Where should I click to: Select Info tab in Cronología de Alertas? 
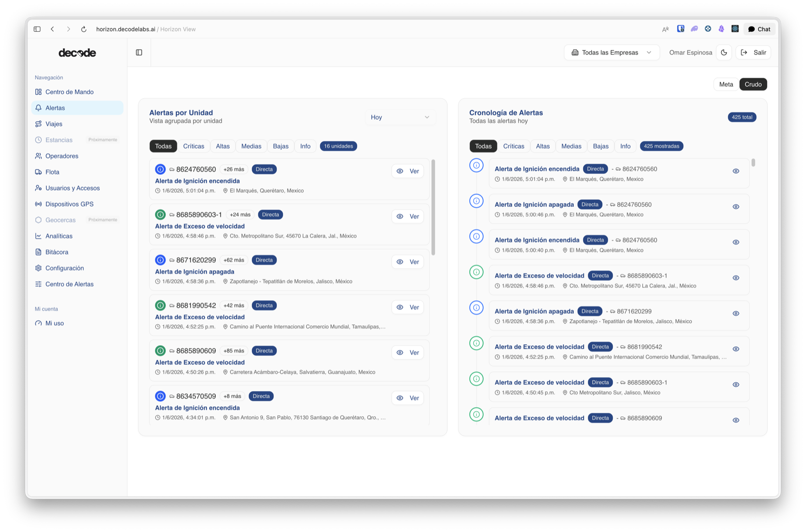click(625, 146)
